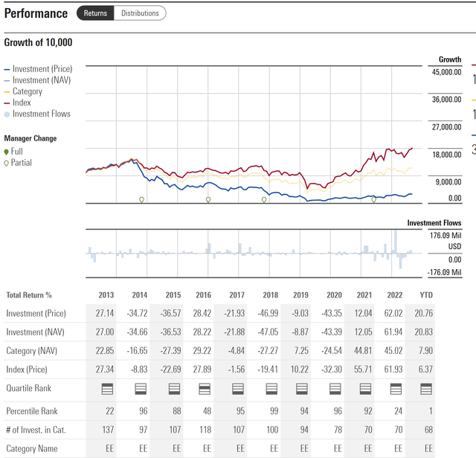The width and height of the screenshot is (476, 458).
Task: Switch to the Returns tab
Action: (94, 13)
